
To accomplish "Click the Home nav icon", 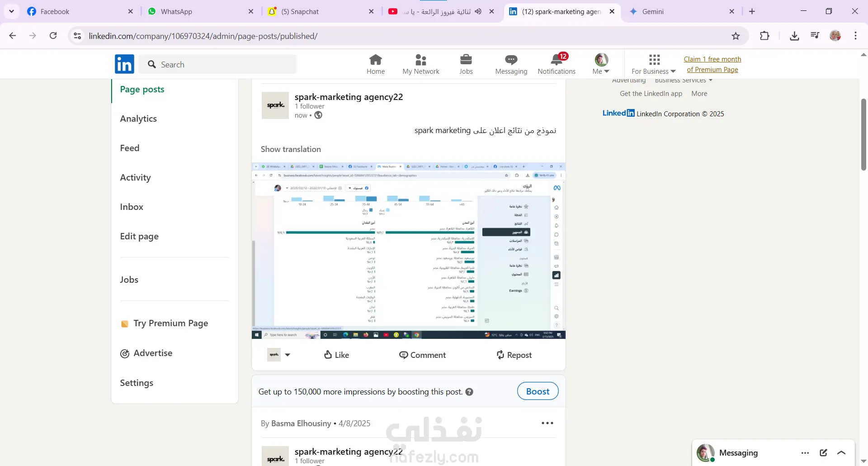I will tap(375, 64).
